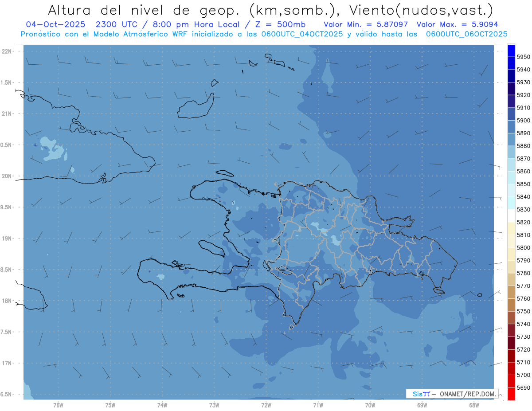
Task: Click the tan swatch between 5760 and 5770
Action: [511, 292]
